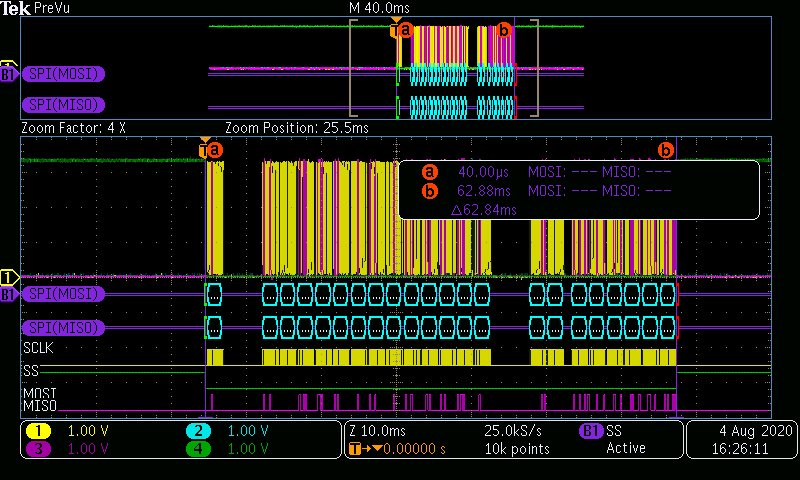
Task: Click the cursor a icon in readout box
Action: click(x=430, y=172)
